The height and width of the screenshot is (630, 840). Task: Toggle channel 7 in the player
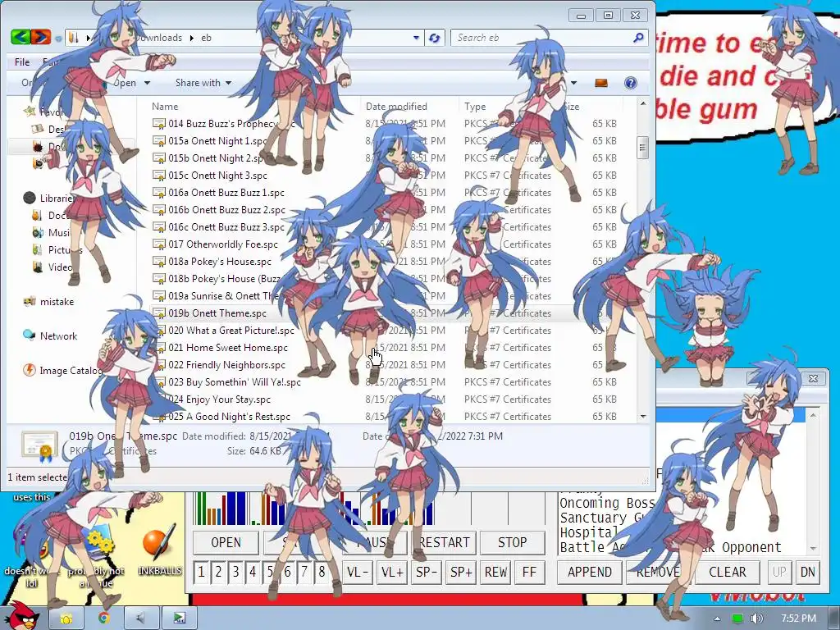pyautogui.click(x=304, y=572)
